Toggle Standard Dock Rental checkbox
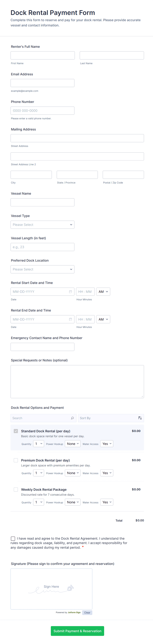This screenshot has width=153, height=644. 16,431
